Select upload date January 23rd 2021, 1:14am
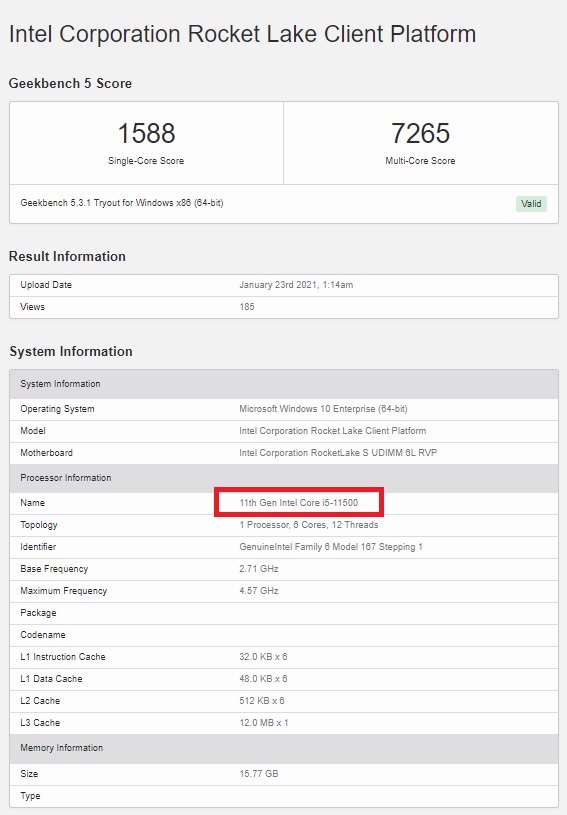The height and width of the screenshot is (815, 567). (296, 285)
